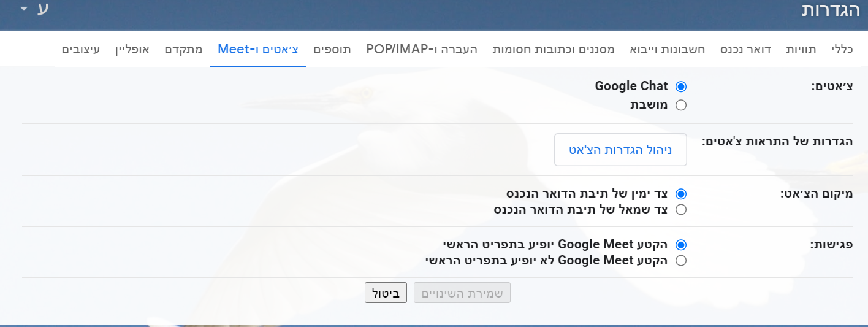Open the מתקדם tab
The width and height of the screenshot is (868, 327).
click(183, 49)
